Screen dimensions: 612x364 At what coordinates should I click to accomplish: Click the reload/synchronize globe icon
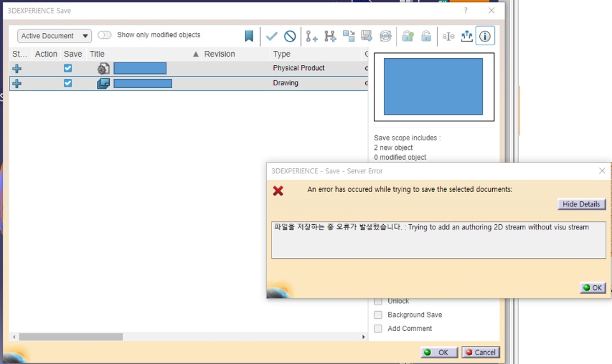click(x=386, y=36)
